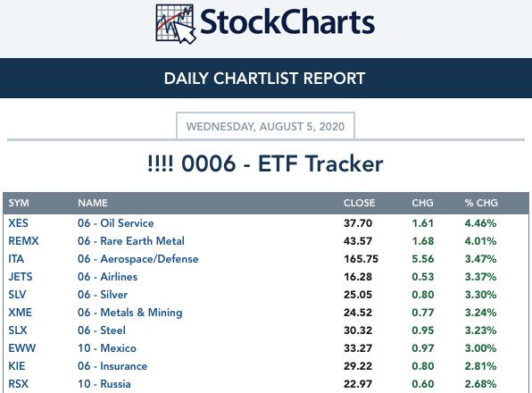This screenshot has width=532, height=393.
Task: Click the 06 - Metals & Mining link
Action: coord(130,313)
